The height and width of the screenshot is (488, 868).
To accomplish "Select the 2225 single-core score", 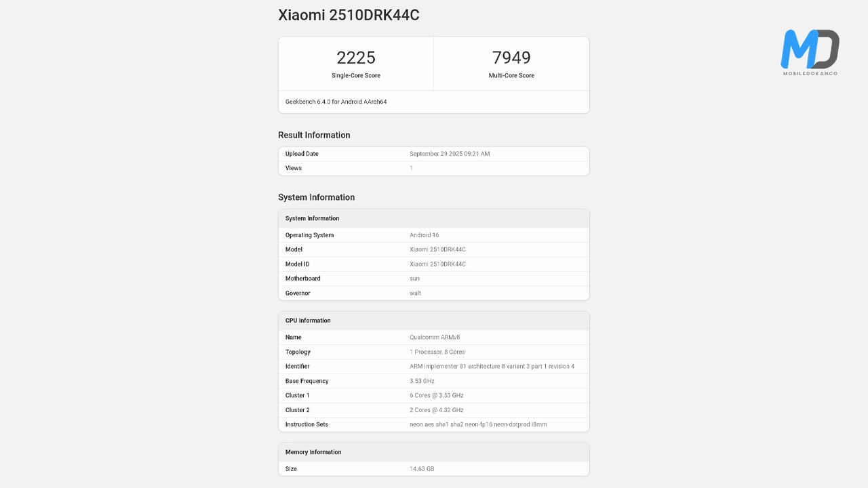I will tap(356, 58).
